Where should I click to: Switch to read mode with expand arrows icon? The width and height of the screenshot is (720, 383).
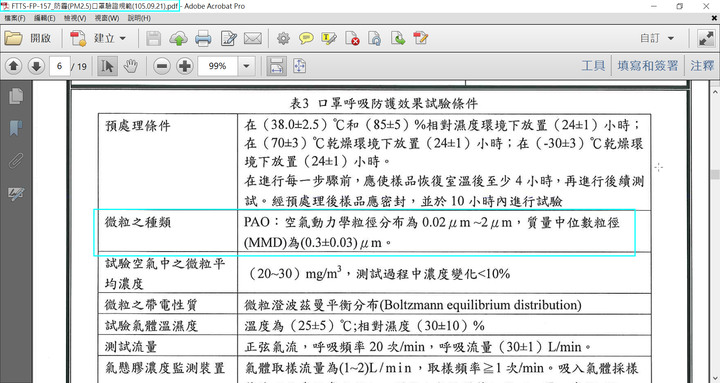(706, 38)
